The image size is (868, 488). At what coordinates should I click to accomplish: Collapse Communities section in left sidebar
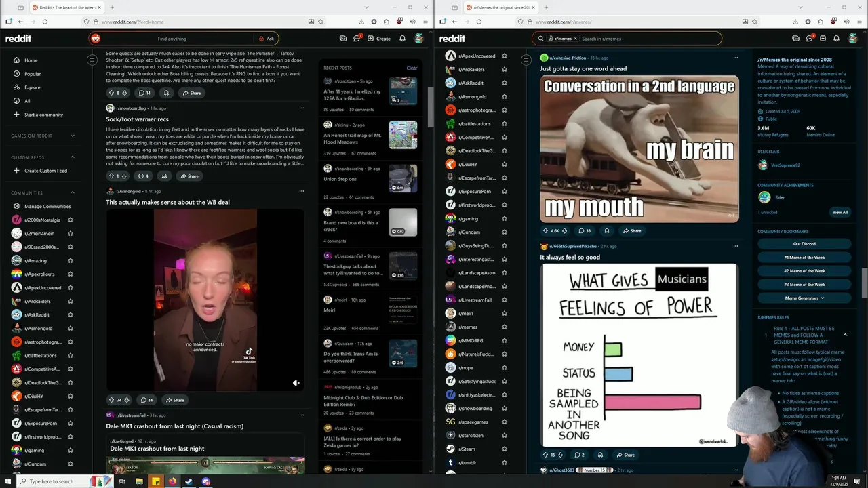pos(73,192)
